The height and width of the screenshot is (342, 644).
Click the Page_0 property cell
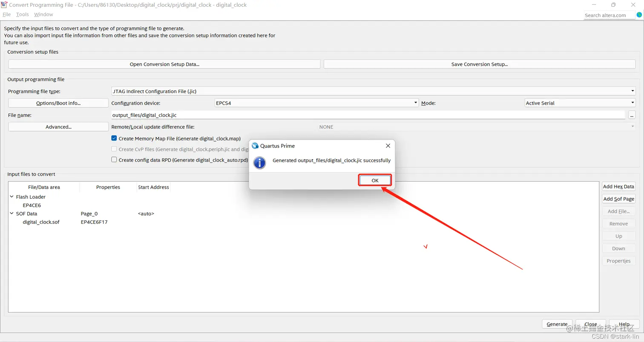click(89, 214)
